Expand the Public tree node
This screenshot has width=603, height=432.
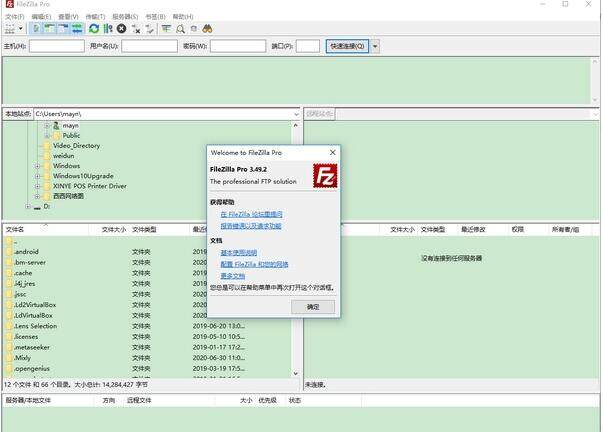47,135
